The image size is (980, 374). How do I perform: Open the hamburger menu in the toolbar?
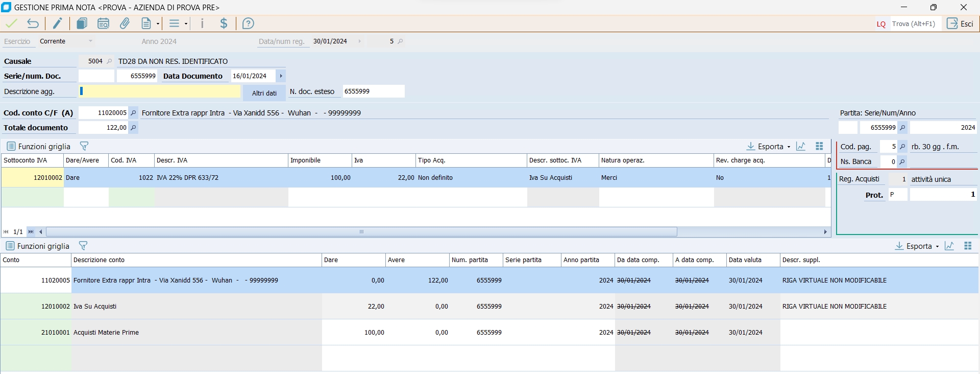(175, 24)
